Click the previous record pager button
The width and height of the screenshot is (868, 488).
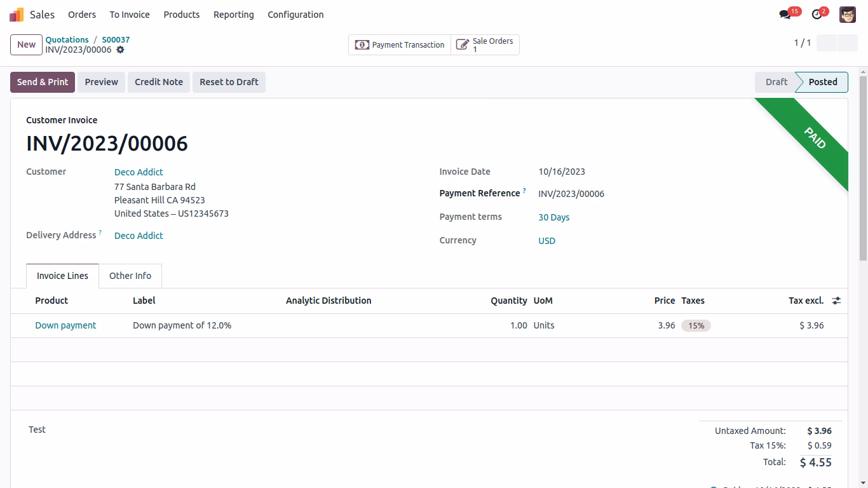(x=827, y=43)
